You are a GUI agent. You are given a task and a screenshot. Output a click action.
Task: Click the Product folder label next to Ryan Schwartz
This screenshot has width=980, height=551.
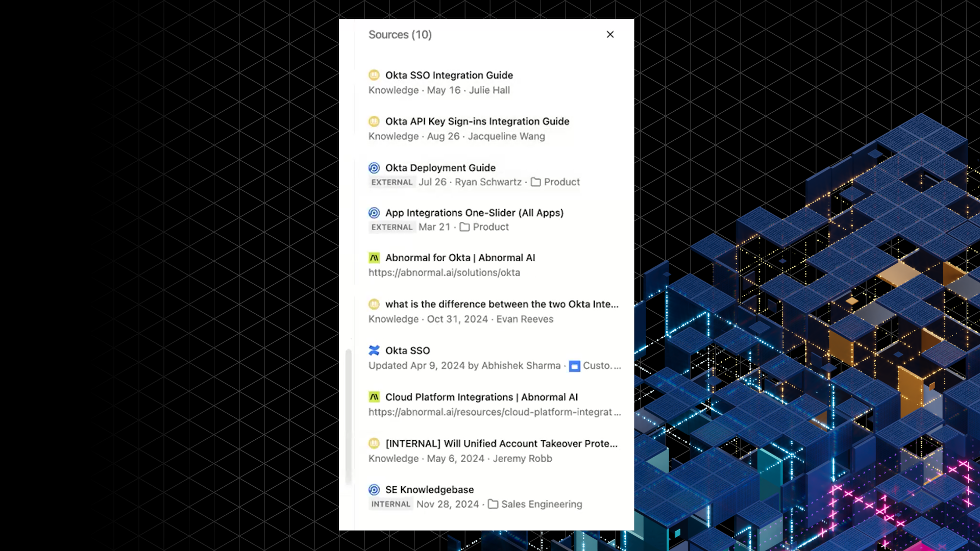(x=561, y=182)
